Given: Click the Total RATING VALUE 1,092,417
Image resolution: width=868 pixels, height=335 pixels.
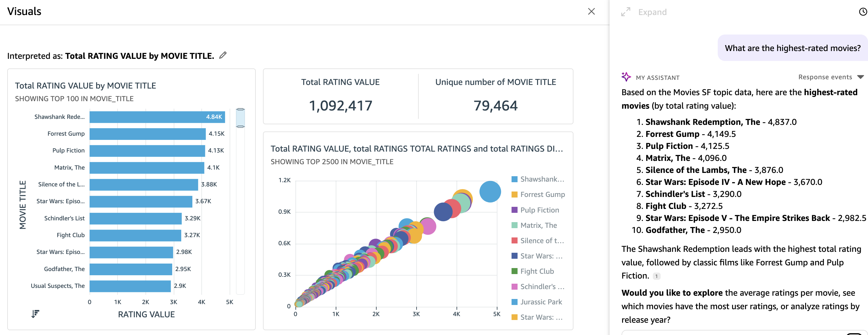Looking at the screenshot, I should coord(340,106).
